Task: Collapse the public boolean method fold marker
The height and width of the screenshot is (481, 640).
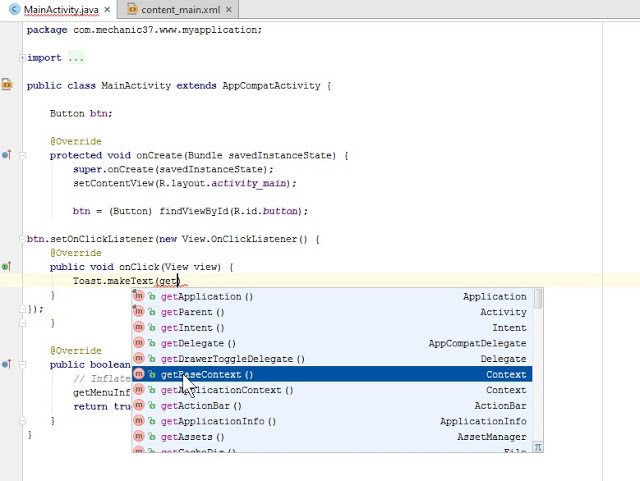Action: point(22,365)
